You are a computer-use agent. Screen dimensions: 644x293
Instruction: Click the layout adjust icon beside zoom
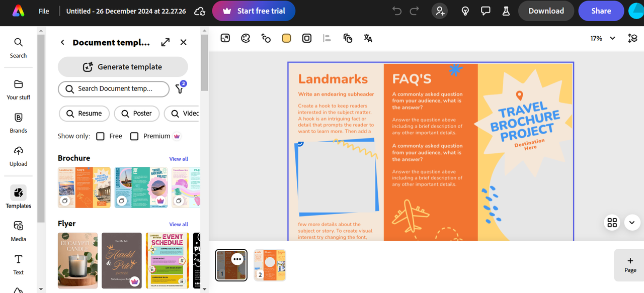click(633, 38)
